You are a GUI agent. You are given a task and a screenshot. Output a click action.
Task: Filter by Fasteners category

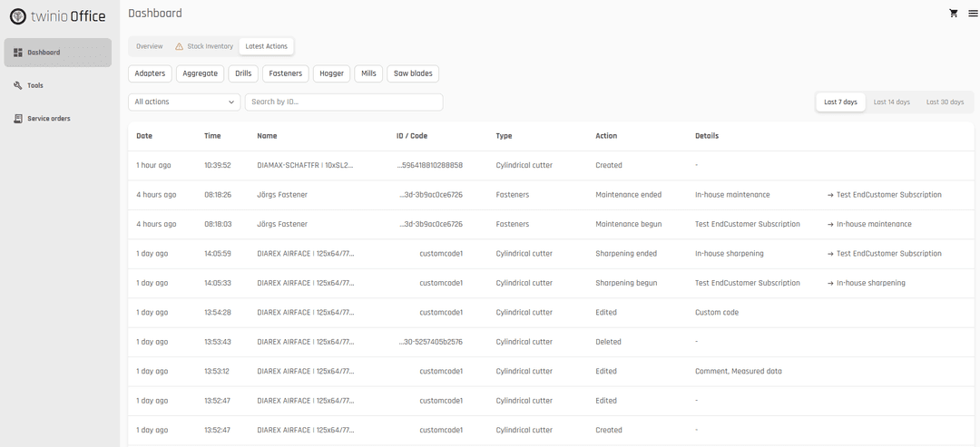click(286, 73)
